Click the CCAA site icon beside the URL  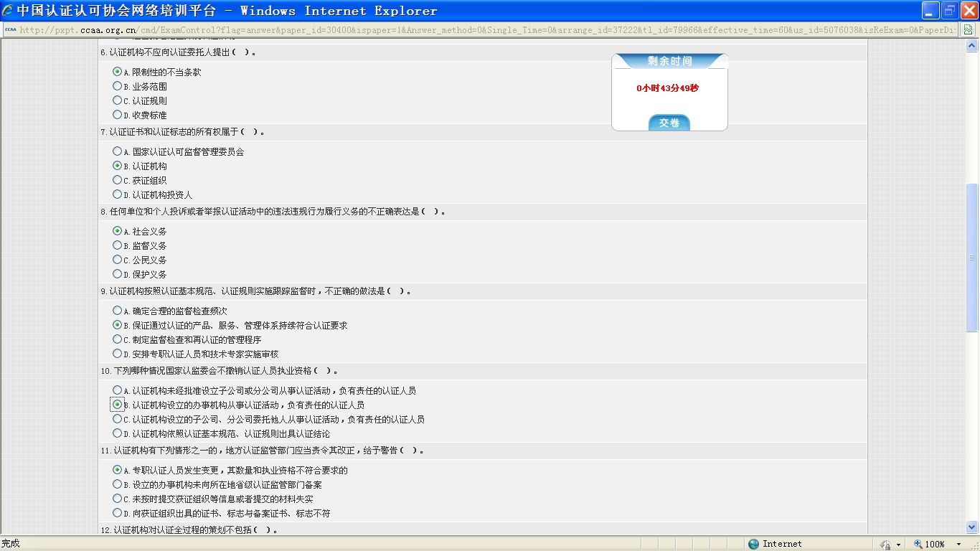pos(10,29)
